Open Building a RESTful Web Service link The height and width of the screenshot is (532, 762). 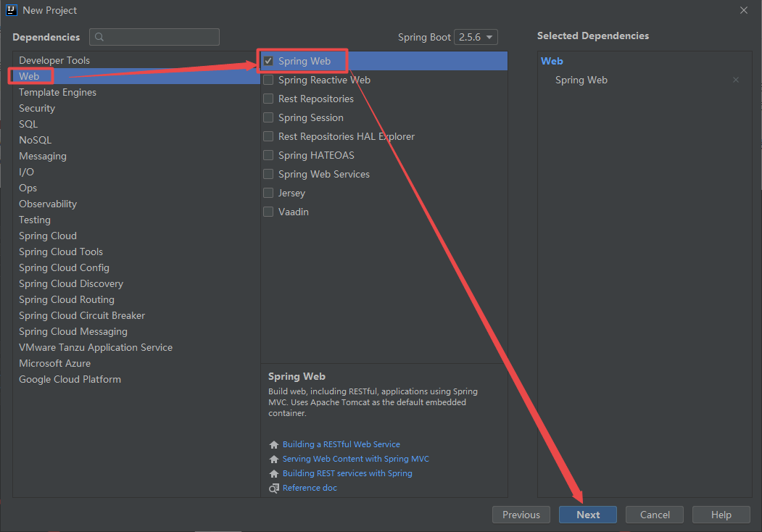341,444
